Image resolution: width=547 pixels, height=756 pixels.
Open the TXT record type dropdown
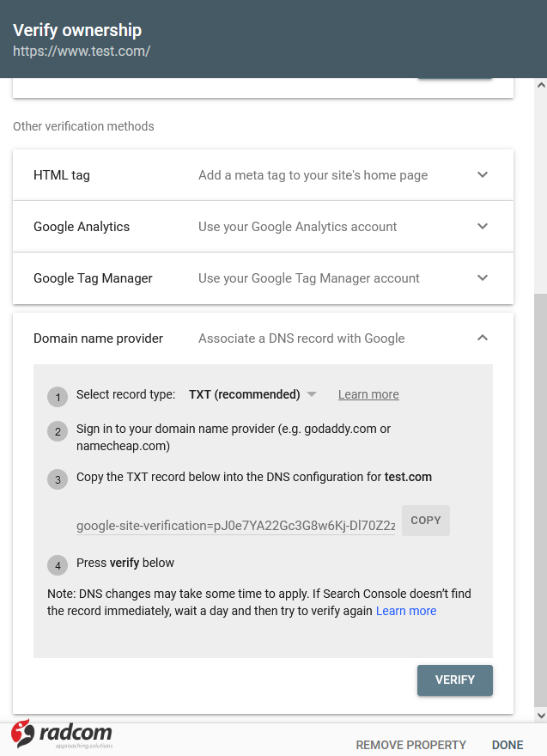pos(252,394)
